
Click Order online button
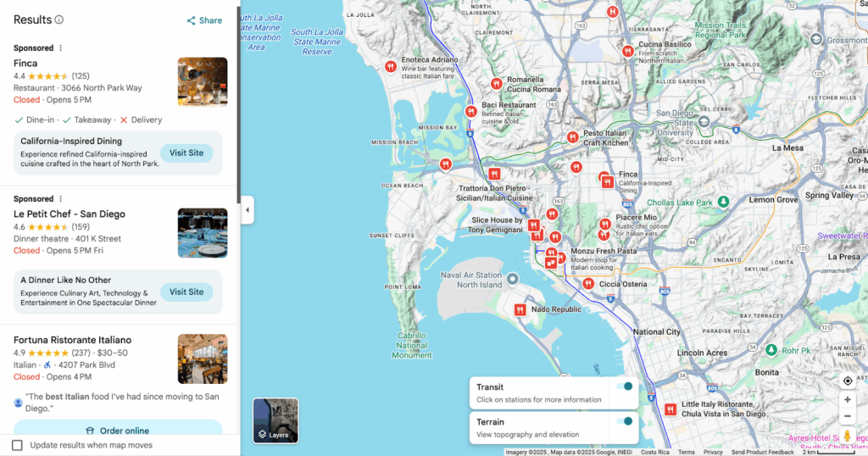coord(117,431)
